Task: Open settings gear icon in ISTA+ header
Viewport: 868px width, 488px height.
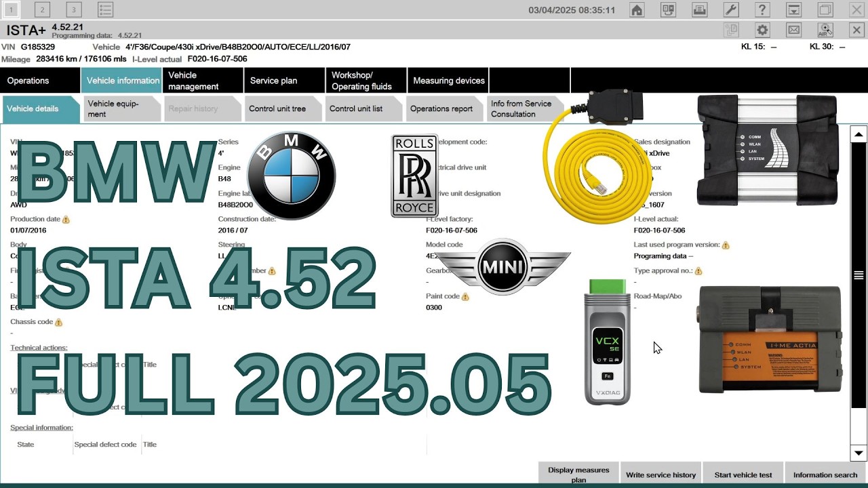Action: point(762,30)
